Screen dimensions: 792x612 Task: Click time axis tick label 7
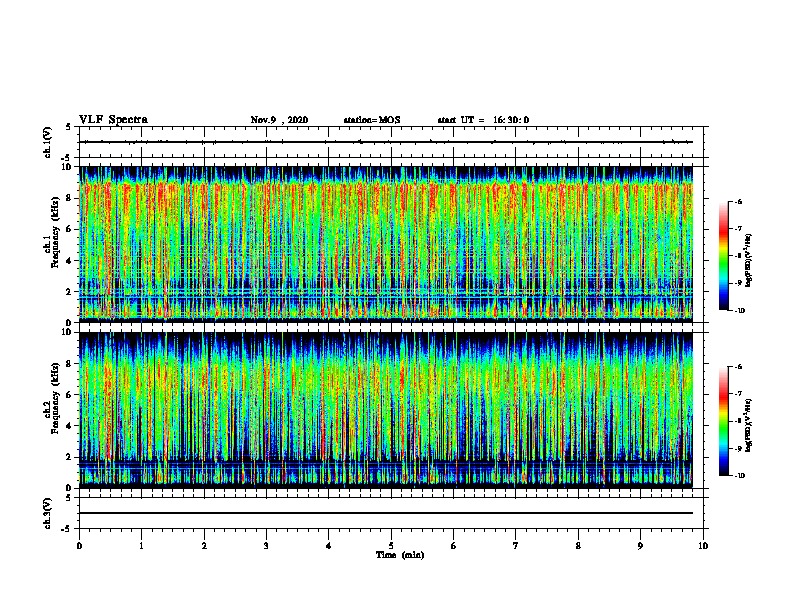[x=516, y=546]
